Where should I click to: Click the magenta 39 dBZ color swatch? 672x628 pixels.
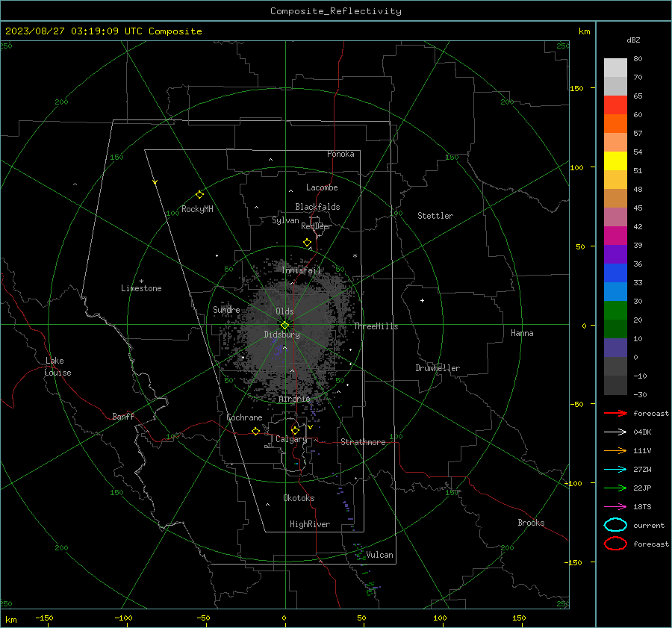coord(615,236)
